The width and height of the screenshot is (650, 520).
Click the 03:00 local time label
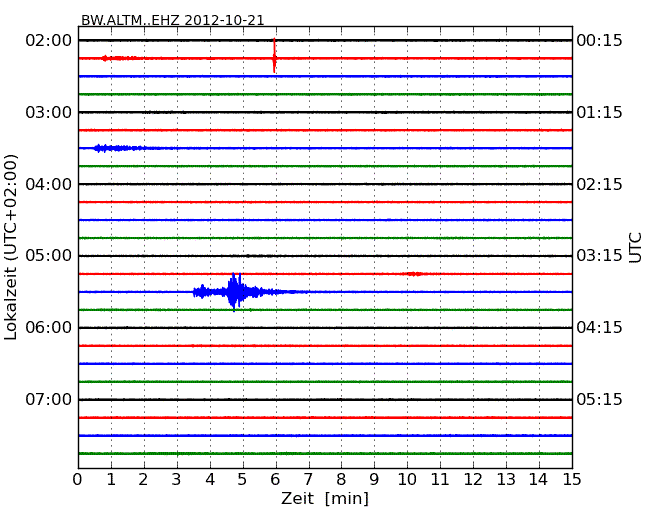49,112
